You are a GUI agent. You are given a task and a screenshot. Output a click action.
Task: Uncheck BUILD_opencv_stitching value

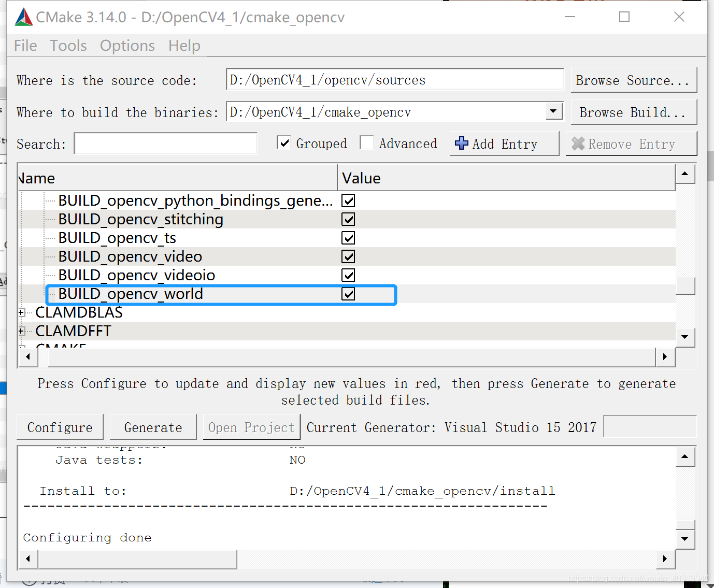[x=348, y=219]
